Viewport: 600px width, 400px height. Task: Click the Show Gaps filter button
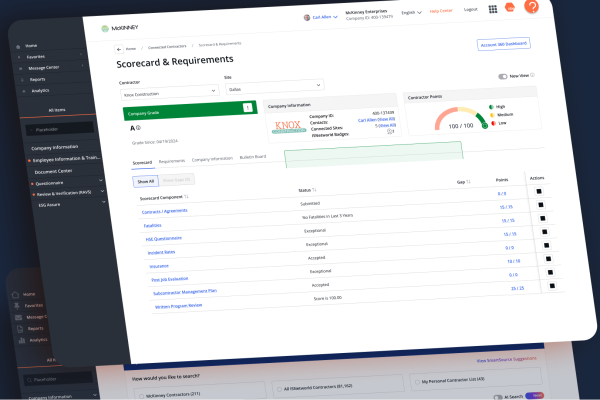[176, 180]
